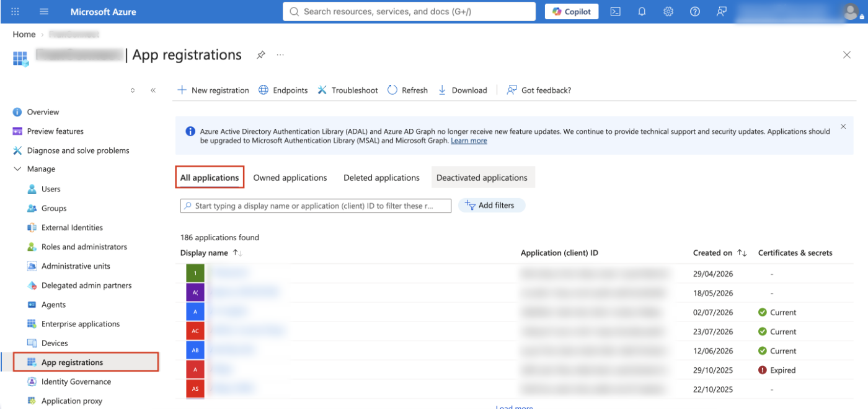Dismiss the ADAL information banner
Screen dimensions: 868x410
(x=843, y=126)
